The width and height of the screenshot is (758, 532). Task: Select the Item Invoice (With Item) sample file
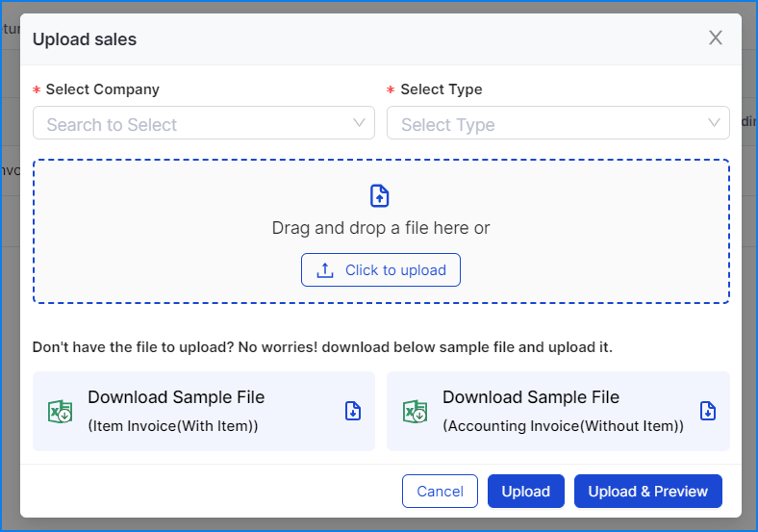(176, 411)
